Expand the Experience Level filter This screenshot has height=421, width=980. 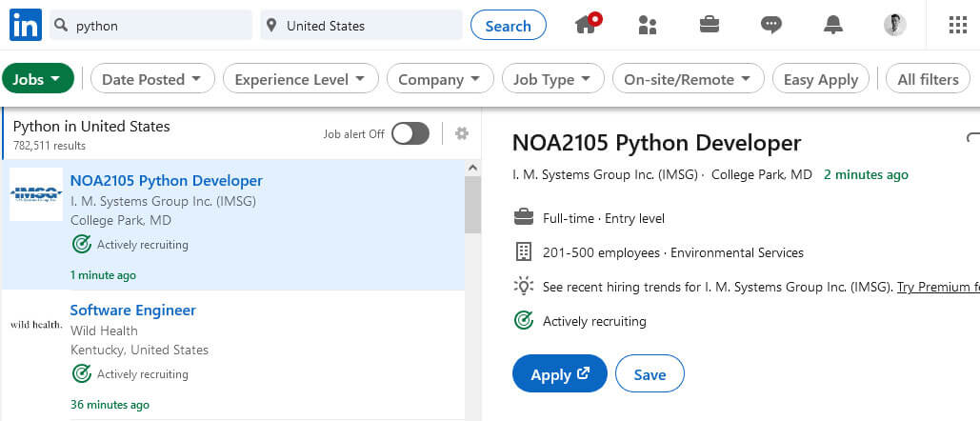coord(301,79)
